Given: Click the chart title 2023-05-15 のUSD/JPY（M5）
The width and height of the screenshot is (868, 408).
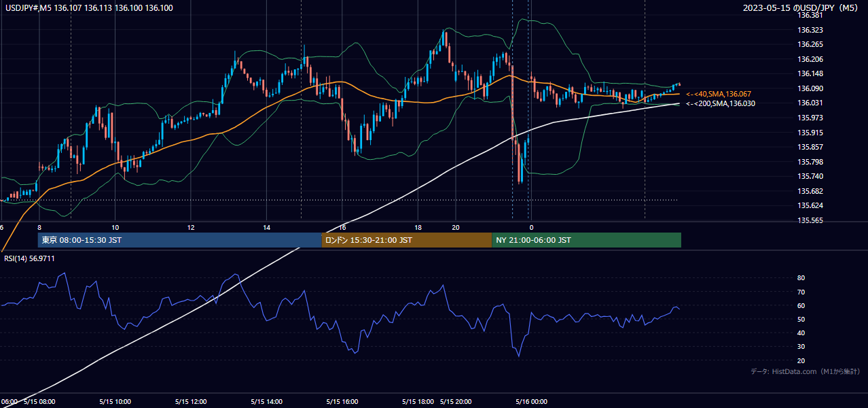Looking at the screenshot, I should [x=801, y=8].
